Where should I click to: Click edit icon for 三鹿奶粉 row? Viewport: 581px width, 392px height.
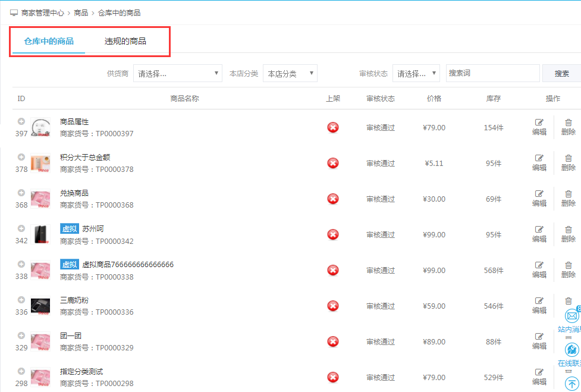point(539,301)
